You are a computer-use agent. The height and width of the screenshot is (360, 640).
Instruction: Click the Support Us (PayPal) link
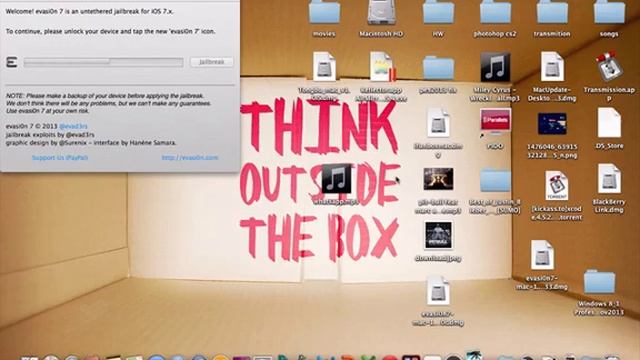pos(60,158)
